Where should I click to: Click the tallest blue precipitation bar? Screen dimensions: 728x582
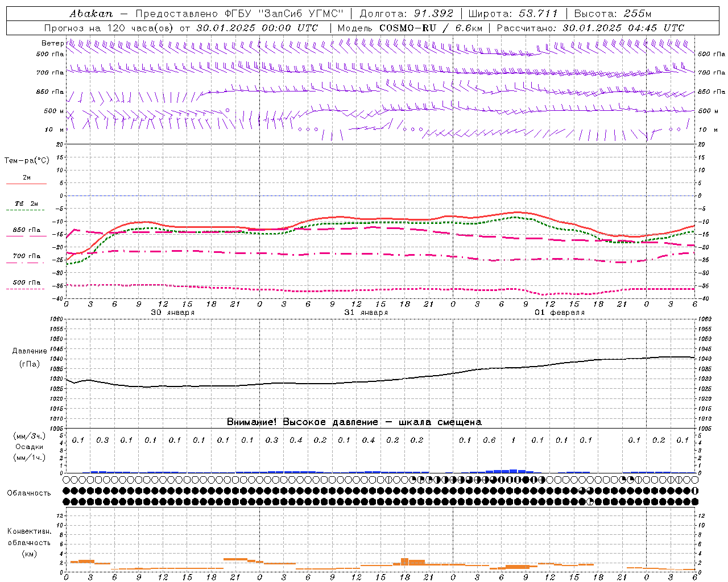pyautogui.click(x=513, y=471)
